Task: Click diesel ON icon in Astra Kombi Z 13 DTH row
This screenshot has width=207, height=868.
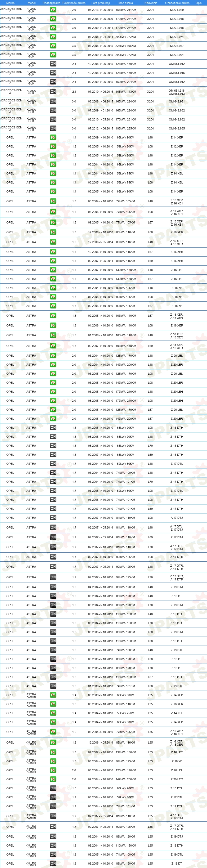Action: (53, 789)
